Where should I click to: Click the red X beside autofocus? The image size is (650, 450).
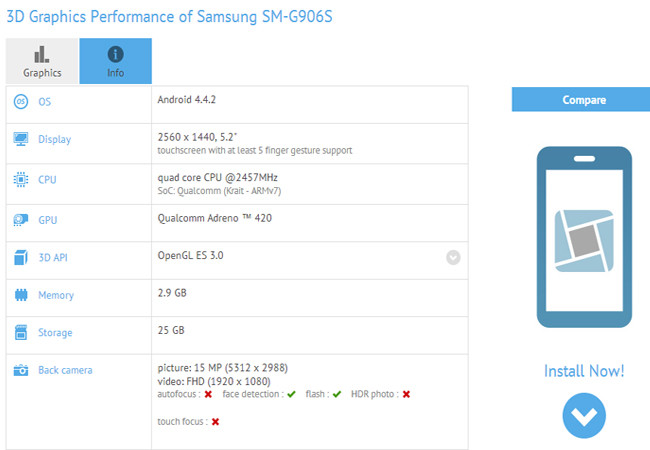[x=208, y=394]
